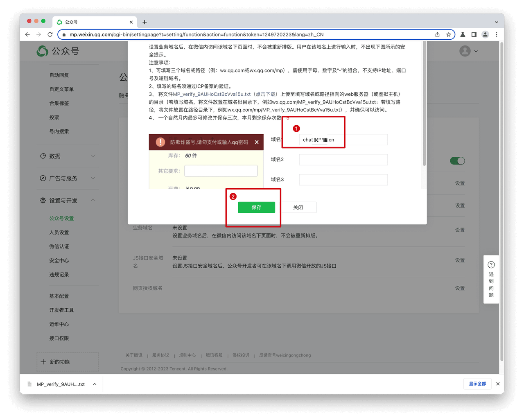This screenshot has width=524, height=420.
Task: Bookmark the page with the star icon
Action: click(x=448, y=34)
